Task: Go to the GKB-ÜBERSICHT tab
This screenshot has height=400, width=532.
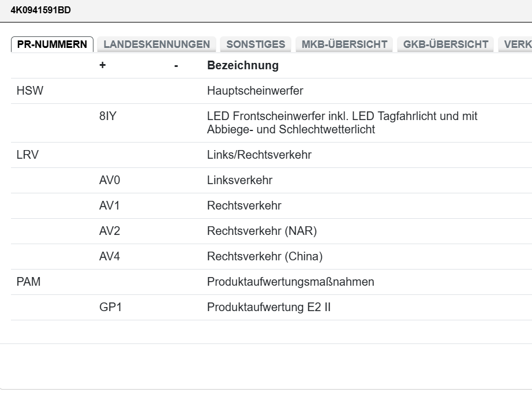Action: pos(445,44)
